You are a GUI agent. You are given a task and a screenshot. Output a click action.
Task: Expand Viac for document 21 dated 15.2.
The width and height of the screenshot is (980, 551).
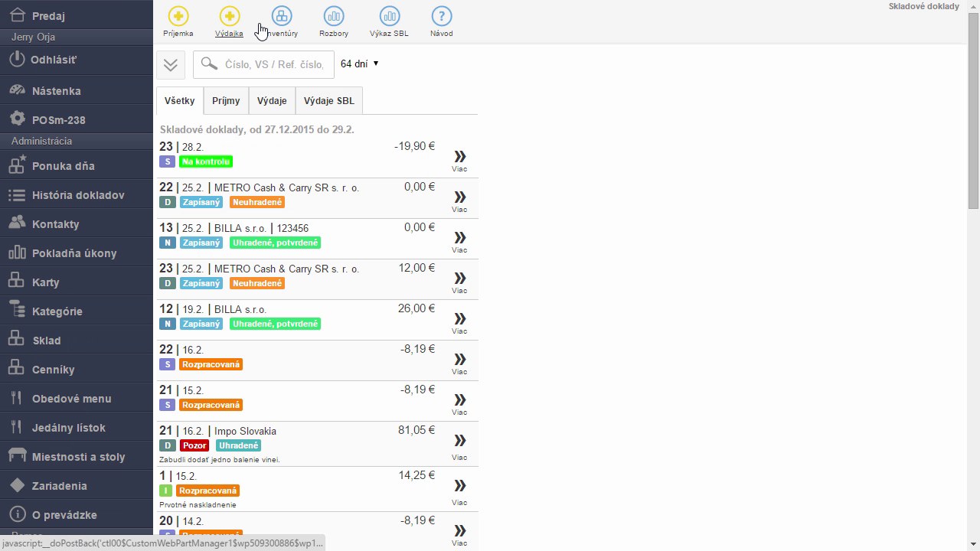coord(459,403)
